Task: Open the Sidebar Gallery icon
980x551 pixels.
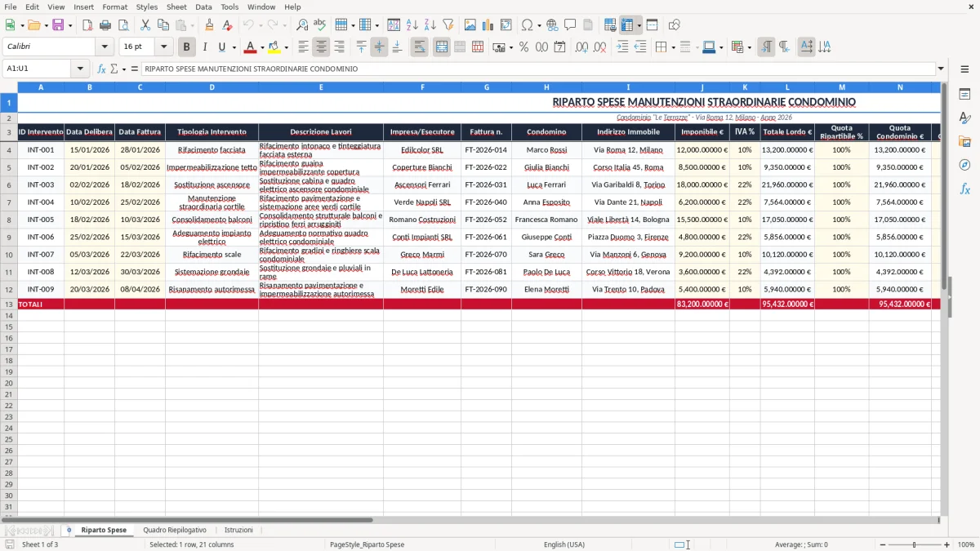Action: (964, 141)
